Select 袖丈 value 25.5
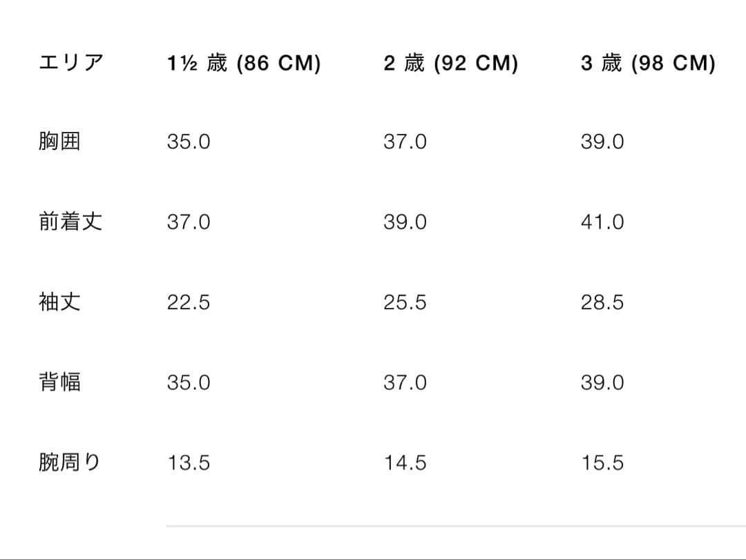 pos(405,302)
